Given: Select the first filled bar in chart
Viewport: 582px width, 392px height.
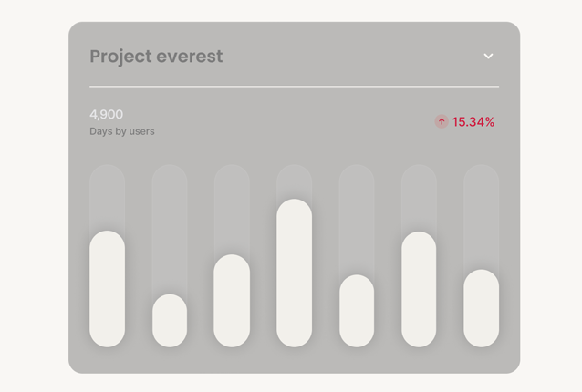Looking at the screenshot, I should click(108, 289).
